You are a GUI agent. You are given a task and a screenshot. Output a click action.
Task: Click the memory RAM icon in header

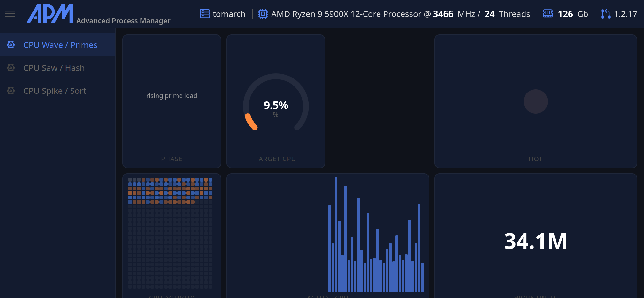[x=548, y=14]
